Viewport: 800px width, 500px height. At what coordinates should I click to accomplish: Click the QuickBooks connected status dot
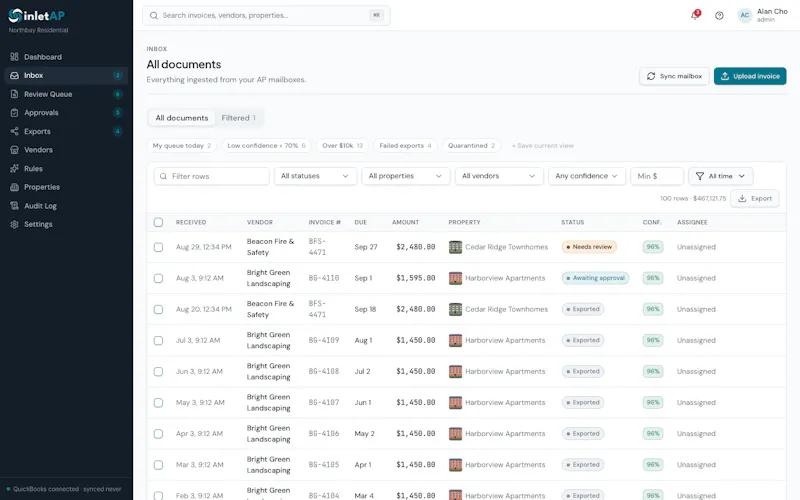click(8, 489)
